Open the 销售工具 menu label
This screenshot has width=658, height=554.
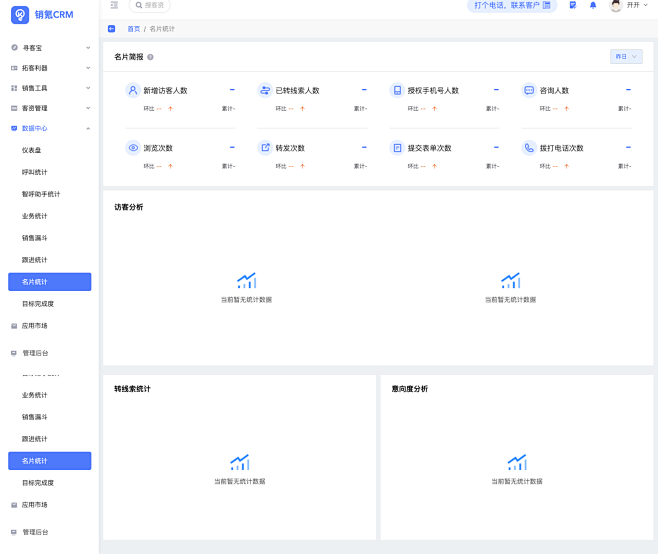pyautogui.click(x=34, y=88)
